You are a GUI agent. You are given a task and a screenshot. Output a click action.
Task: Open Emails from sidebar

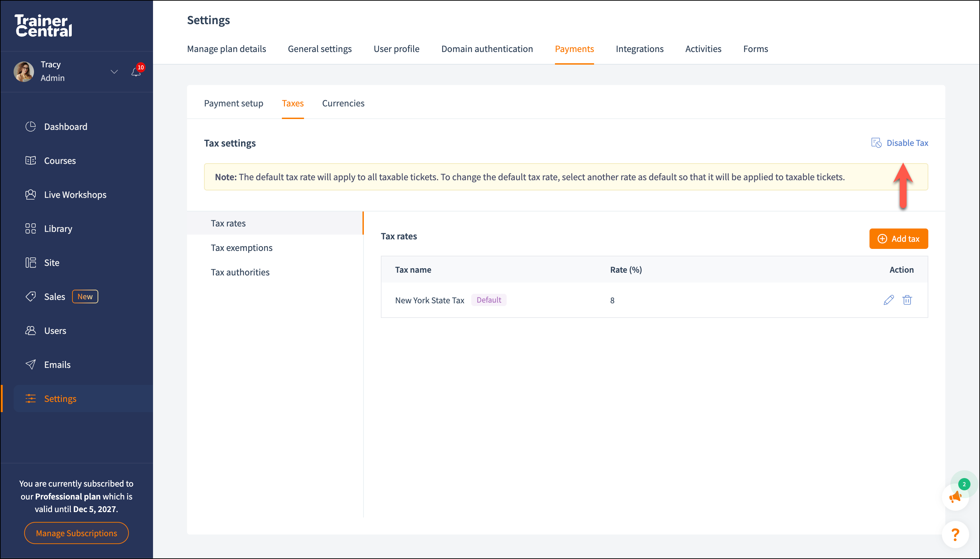click(57, 365)
